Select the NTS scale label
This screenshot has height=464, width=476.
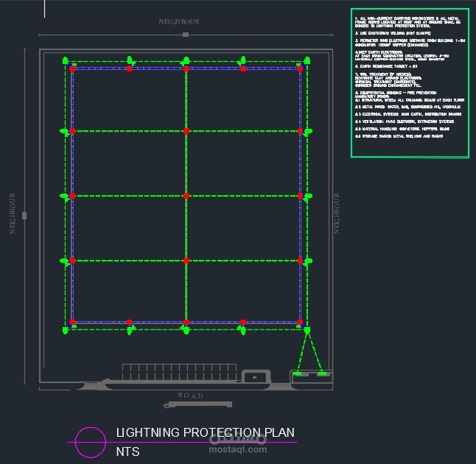[127, 452]
